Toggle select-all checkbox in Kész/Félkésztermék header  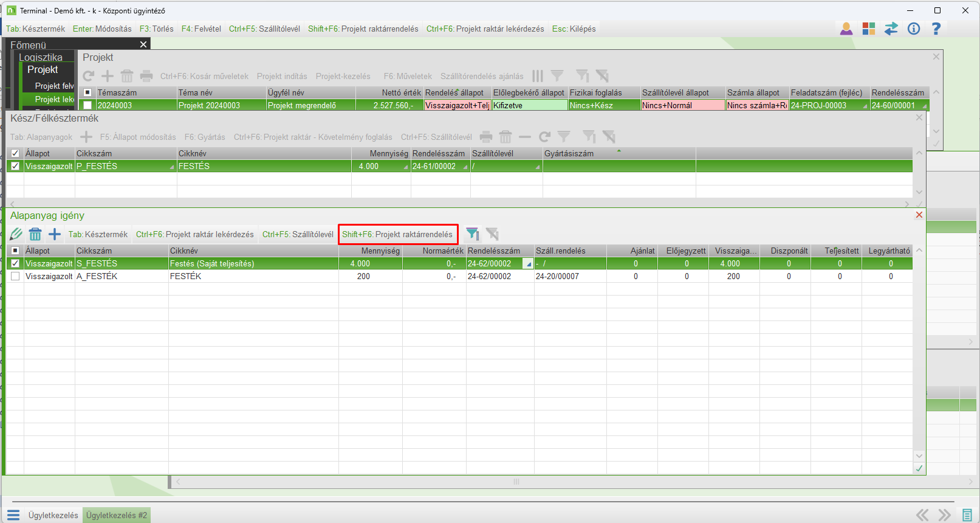pyautogui.click(x=15, y=153)
